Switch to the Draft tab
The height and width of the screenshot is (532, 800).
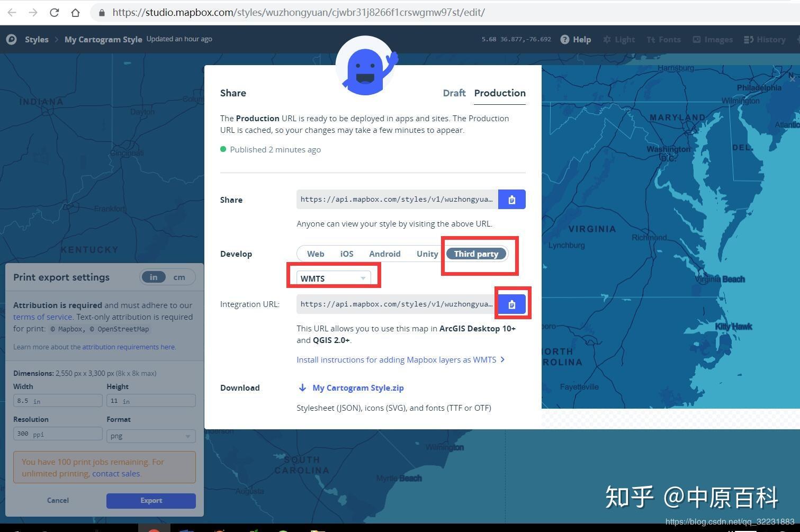[454, 93]
